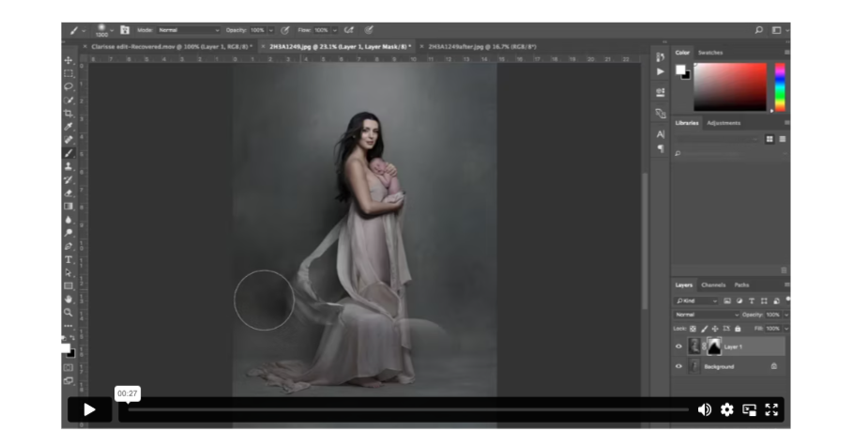Image resolution: width=868 pixels, height=447 pixels.
Task: Open the layer Kind filter dropdown
Action: pos(696,301)
